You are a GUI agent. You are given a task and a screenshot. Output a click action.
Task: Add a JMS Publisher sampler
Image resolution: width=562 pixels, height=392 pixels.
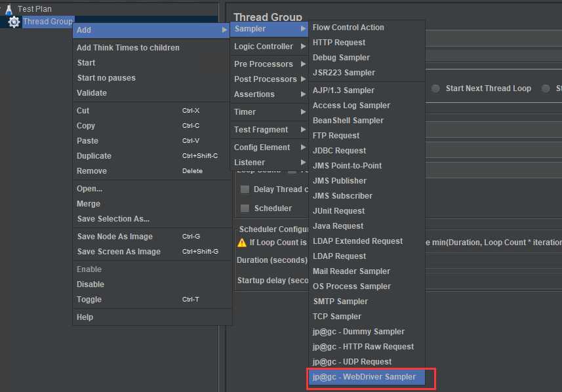click(367, 180)
